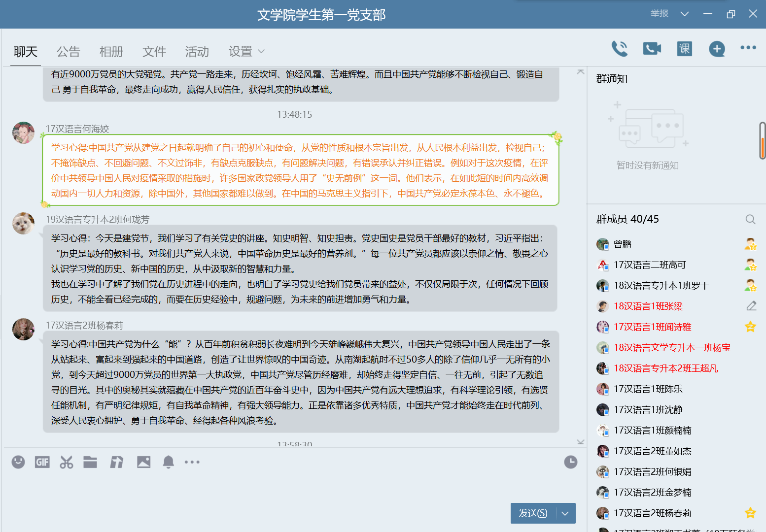Image resolution: width=766 pixels, height=532 pixels.
Task: Search group members with magnifier icon
Action: click(750, 219)
